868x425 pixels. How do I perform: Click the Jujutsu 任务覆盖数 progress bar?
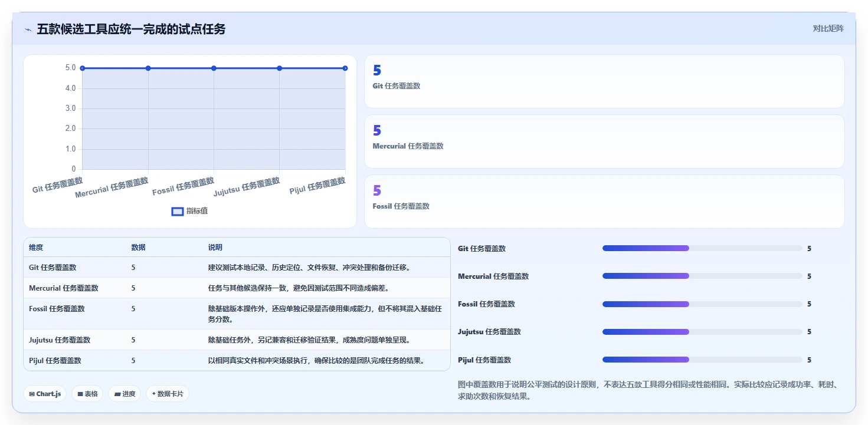(x=702, y=332)
